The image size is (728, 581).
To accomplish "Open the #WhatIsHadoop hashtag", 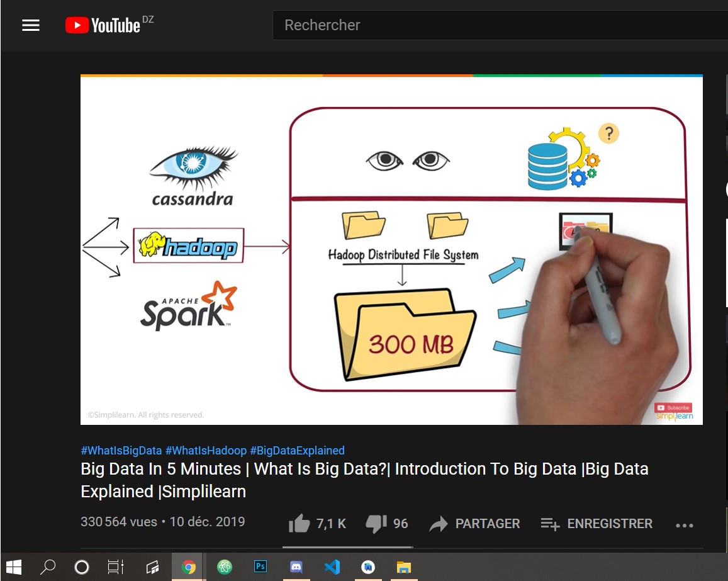I will [206, 451].
